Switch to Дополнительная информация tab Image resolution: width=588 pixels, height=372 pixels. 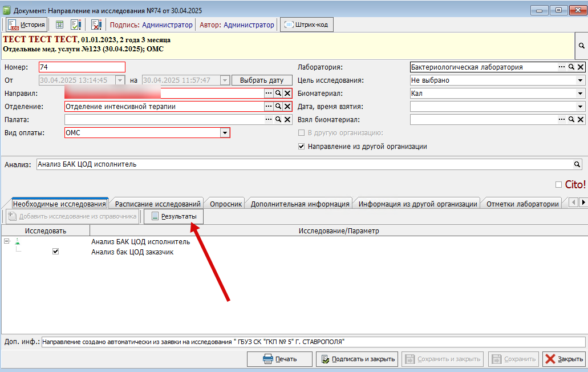(300, 204)
